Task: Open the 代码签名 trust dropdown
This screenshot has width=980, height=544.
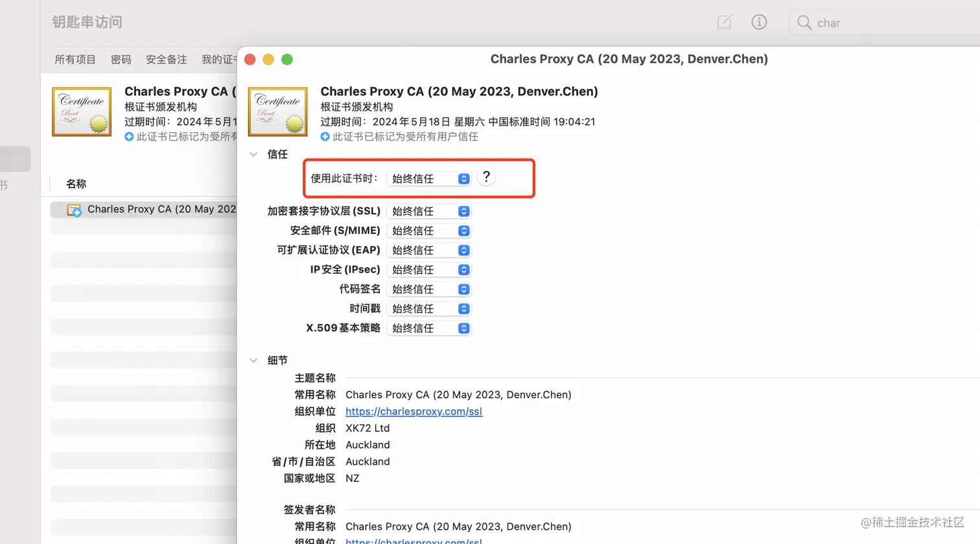Action: (x=429, y=289)
